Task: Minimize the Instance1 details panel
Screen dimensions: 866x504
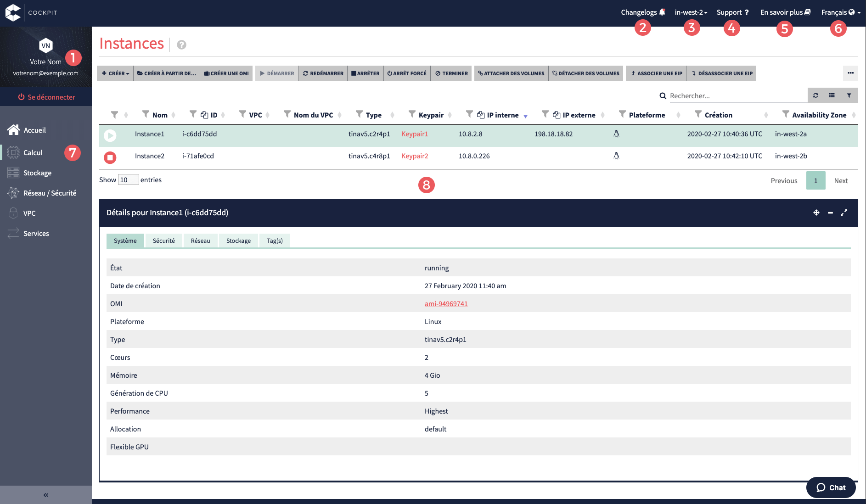Action: (x=830, y=213)
